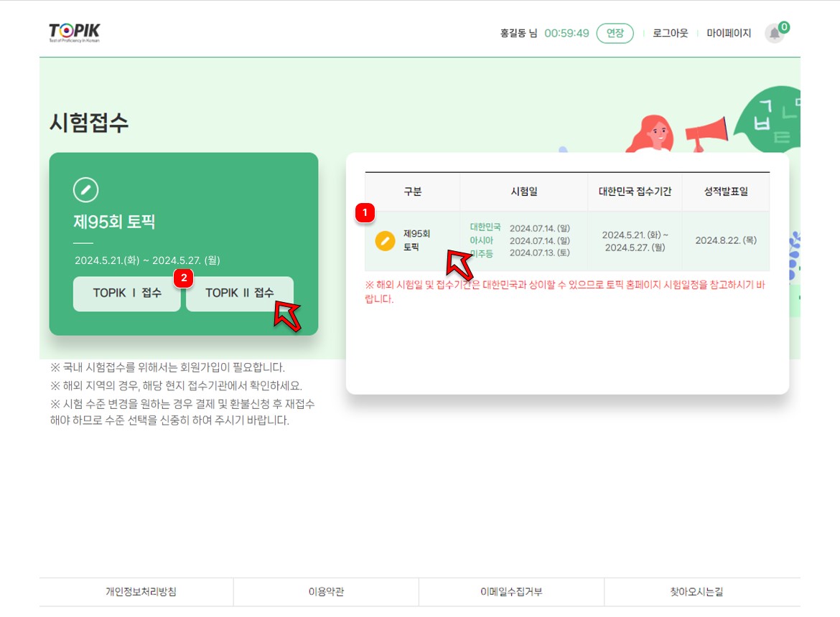Click the note about 해외 지역의 경우
840x617 pixels.
(176, 386)
